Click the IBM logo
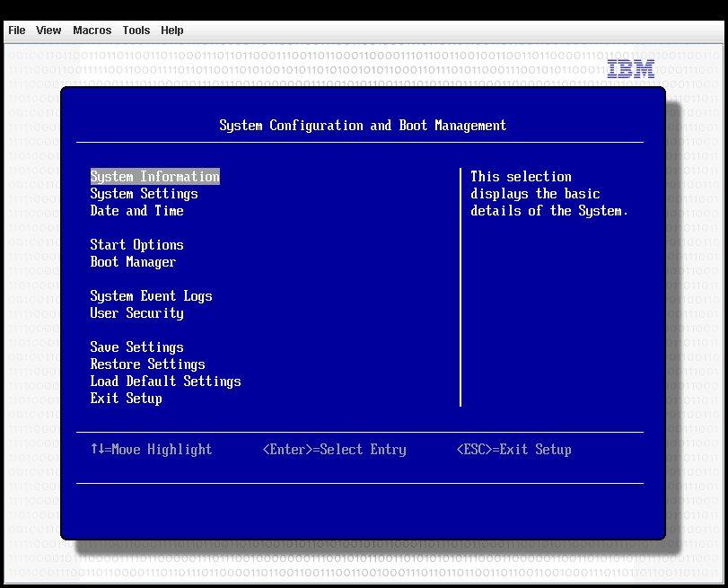Image resolution: width=728 pixels, height=588 pixels. (631, 68)
